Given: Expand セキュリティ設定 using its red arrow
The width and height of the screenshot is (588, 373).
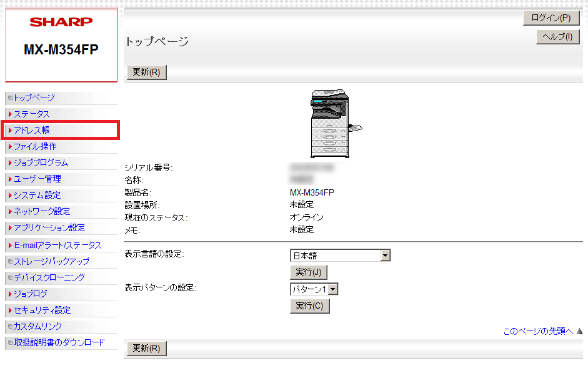Looking at the screenshot, I should tap(10, 310).
